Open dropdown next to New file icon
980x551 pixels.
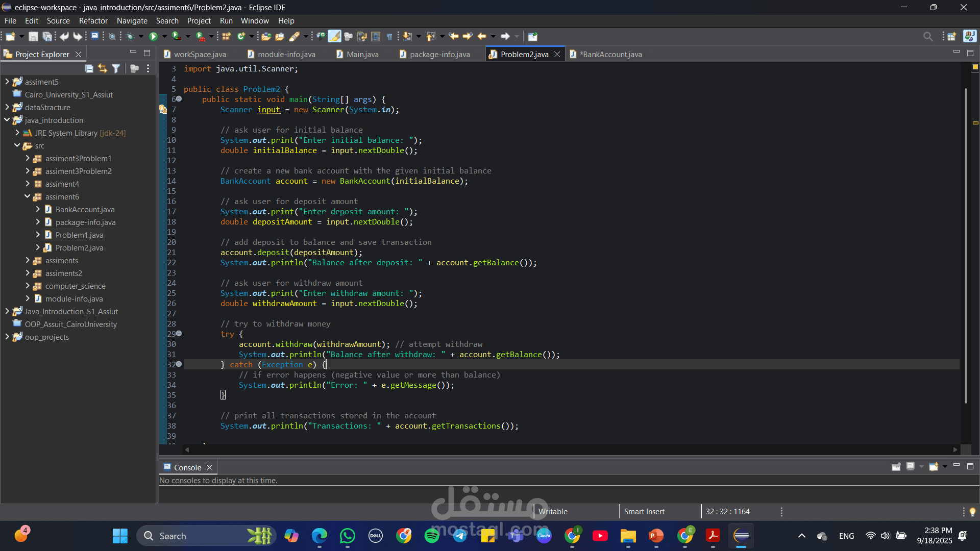[21, 36]
